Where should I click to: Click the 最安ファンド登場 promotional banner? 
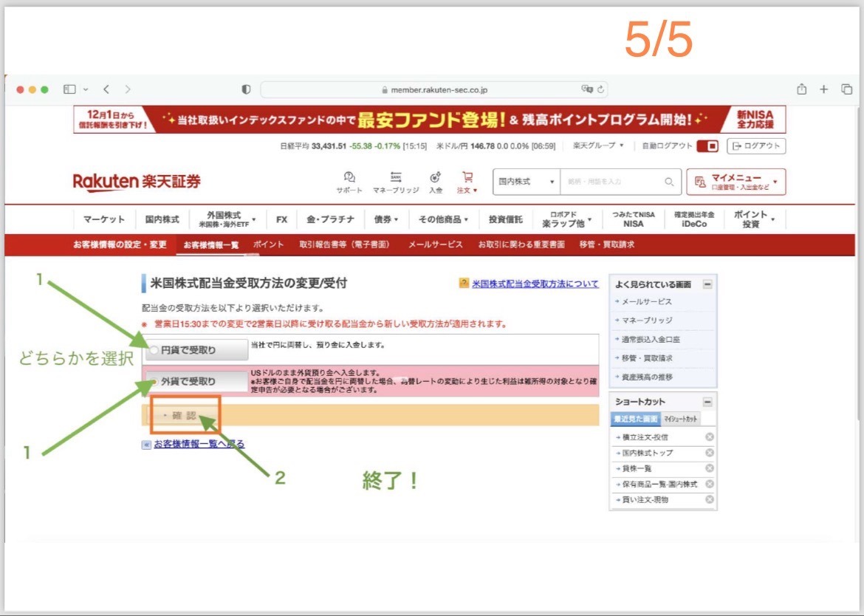[429, 119]
